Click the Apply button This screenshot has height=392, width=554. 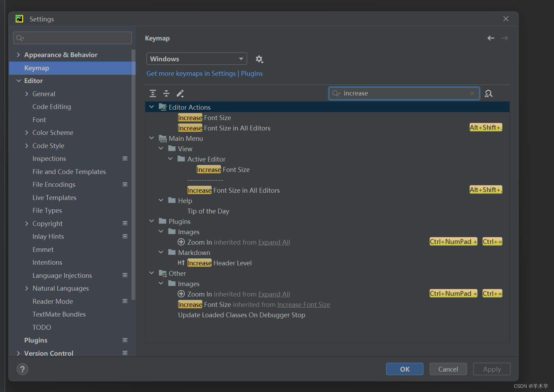point(492,369)
